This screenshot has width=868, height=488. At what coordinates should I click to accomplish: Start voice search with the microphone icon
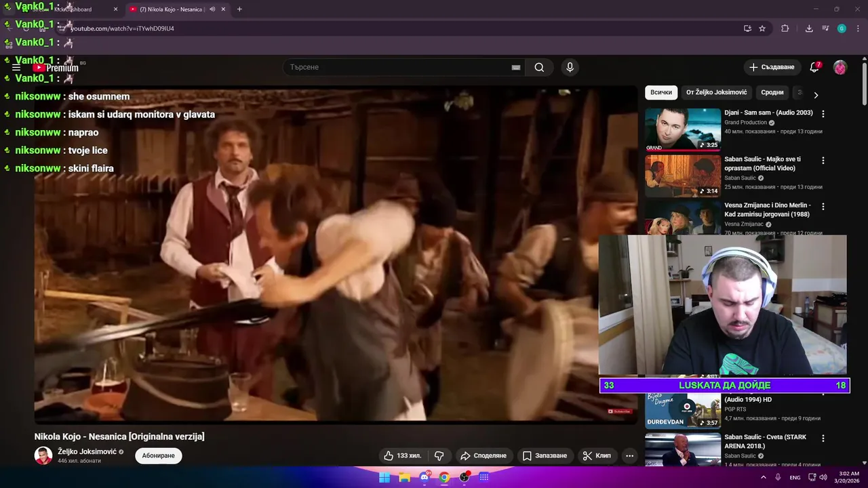point(570,67)
